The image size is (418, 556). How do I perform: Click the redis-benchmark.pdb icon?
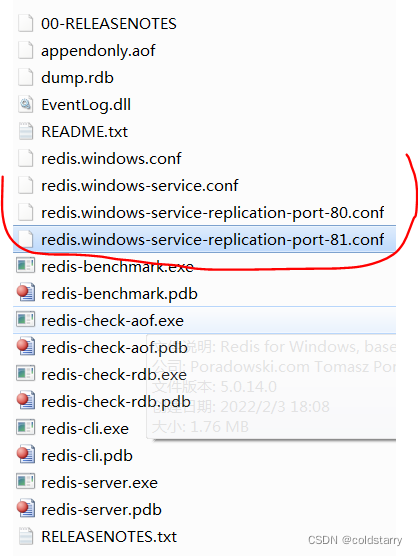tap(26, 293)
